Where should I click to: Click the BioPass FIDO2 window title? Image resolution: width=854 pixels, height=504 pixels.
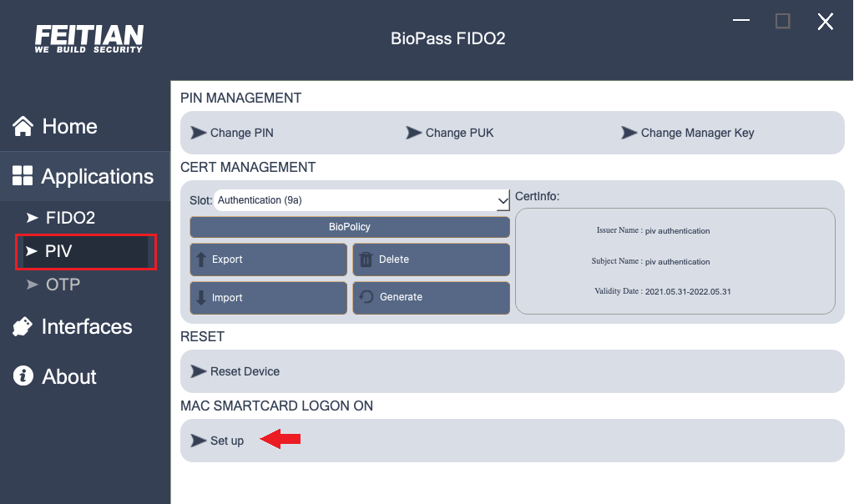447,38
